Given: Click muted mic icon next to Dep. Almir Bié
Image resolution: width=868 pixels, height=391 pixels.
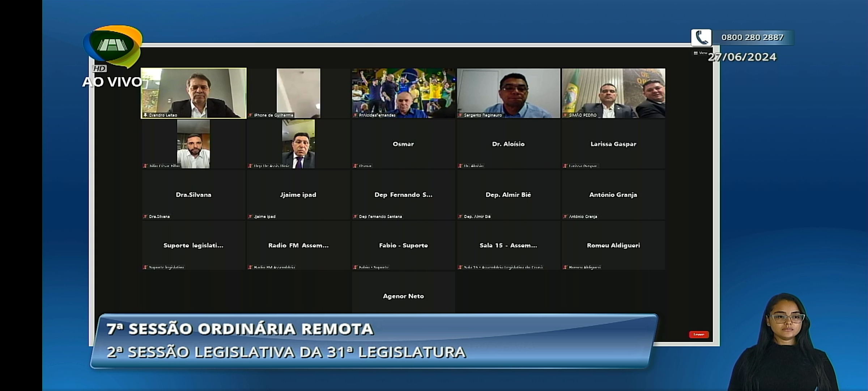Looking at the screenshot, I should (460, 216).
